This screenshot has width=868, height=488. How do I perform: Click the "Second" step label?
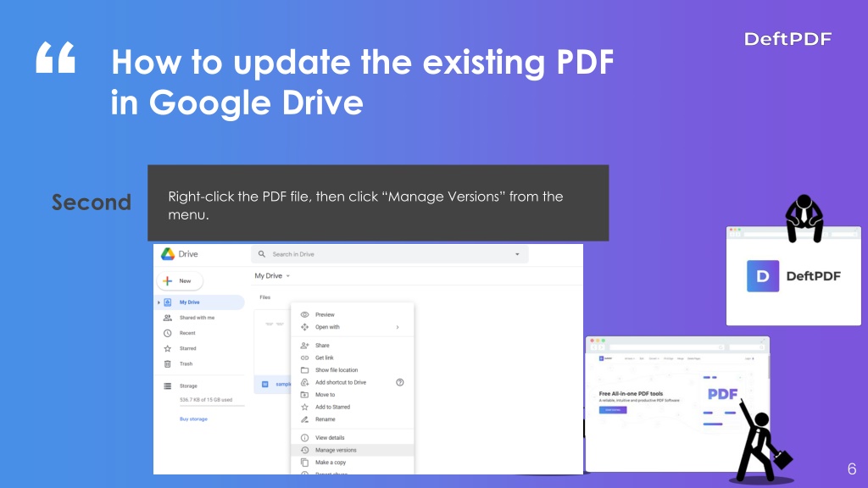pyautogui.click(x=92, y=202)
